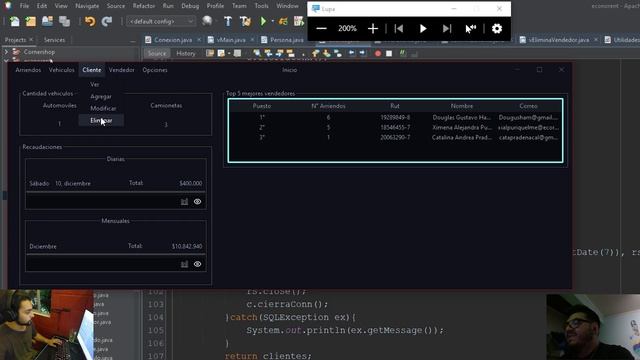Open the Run Project dropdown arrow
The width and height of the screenshot is (640, 360).
pos(273,21)
